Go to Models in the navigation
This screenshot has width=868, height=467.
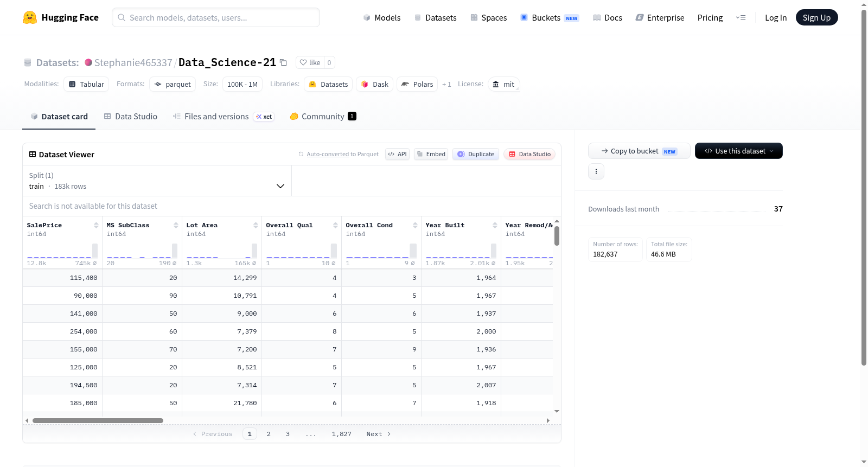[x=382, y=17]
